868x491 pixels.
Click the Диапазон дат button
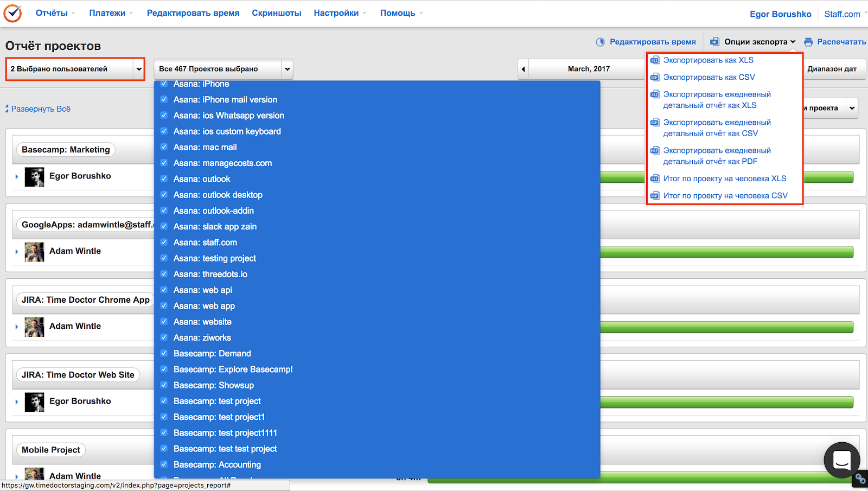(x=832, y=69)
